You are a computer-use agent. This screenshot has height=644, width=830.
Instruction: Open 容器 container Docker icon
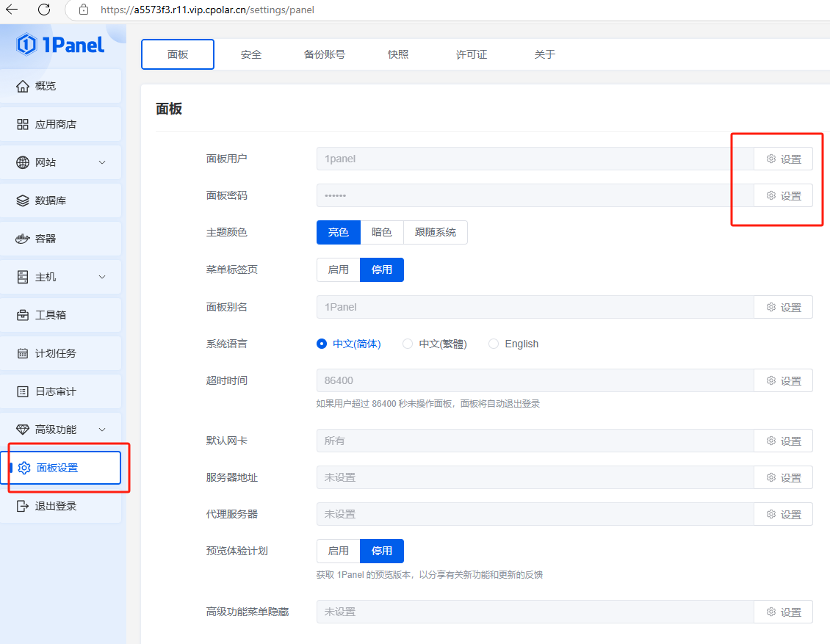click(x=23, y=239)
